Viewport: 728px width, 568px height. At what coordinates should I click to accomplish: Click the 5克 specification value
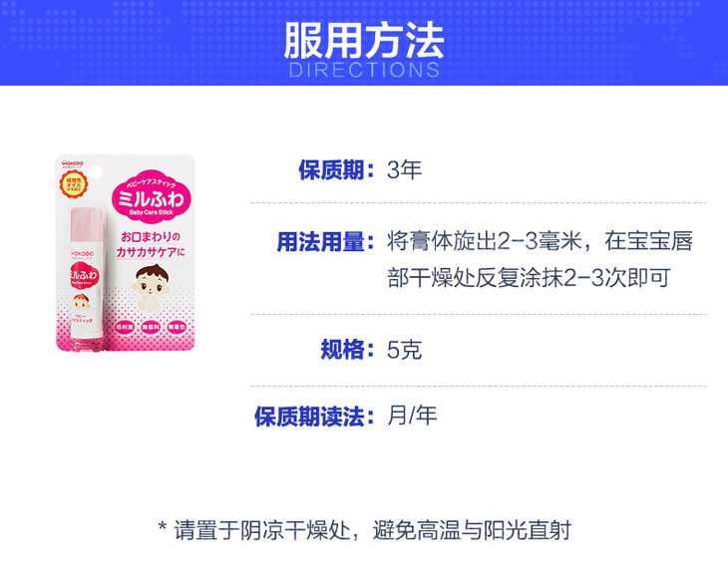click(404, 350)
